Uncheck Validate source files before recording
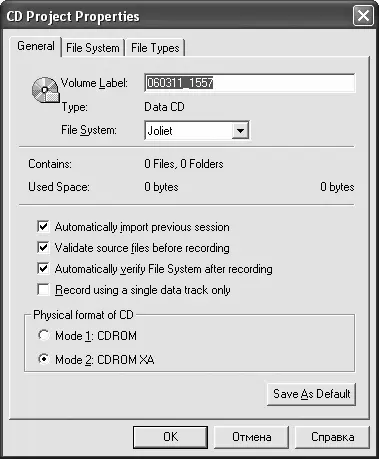This screenshot has height=459, width=379. [x=43, y=248]
